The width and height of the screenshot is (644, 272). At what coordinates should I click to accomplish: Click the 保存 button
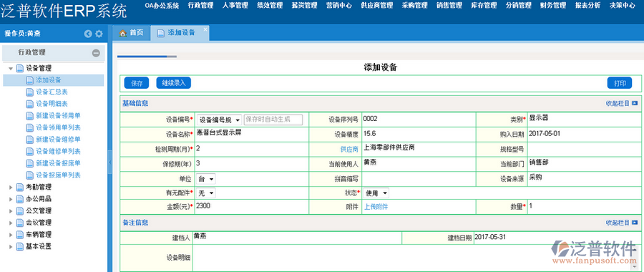pos(137,84)
